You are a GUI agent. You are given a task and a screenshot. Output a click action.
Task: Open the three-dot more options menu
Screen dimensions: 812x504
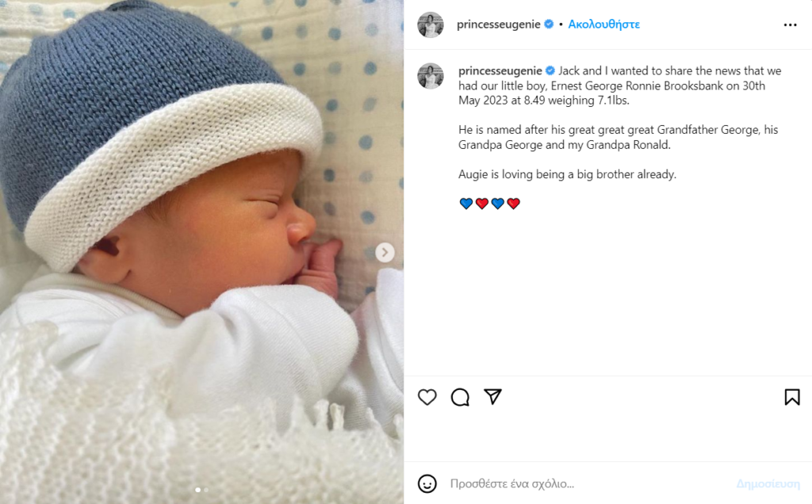[790, 25]
